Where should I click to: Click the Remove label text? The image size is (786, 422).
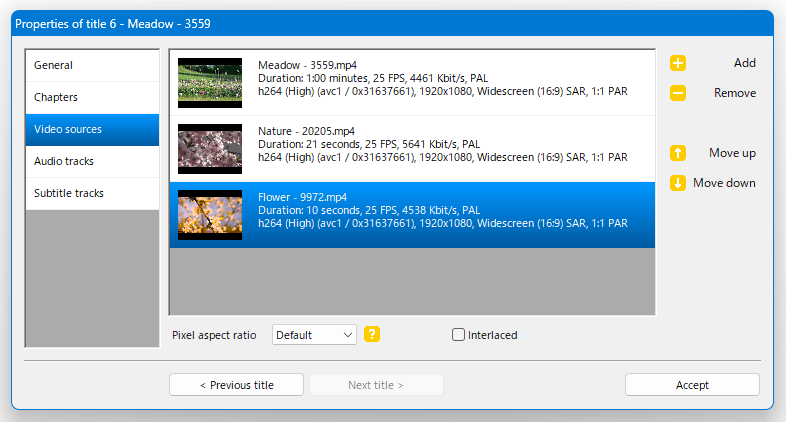coord(735,93)
